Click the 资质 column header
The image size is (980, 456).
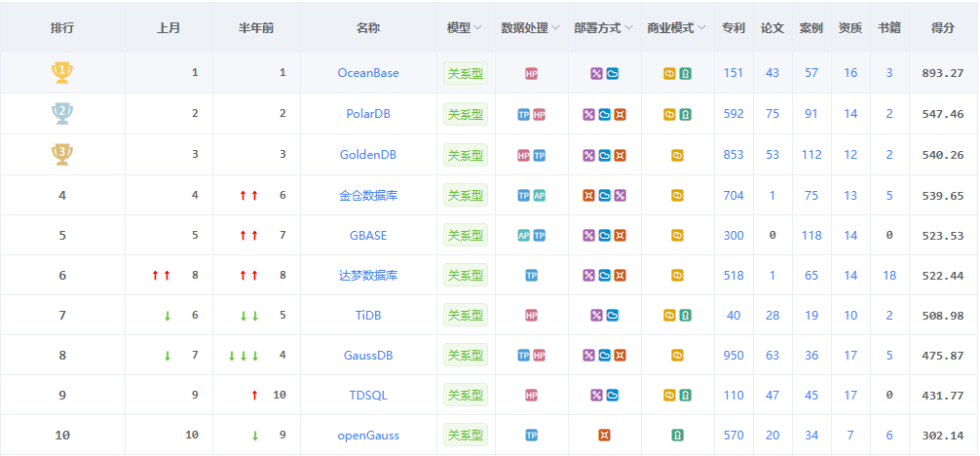(850, 28)
